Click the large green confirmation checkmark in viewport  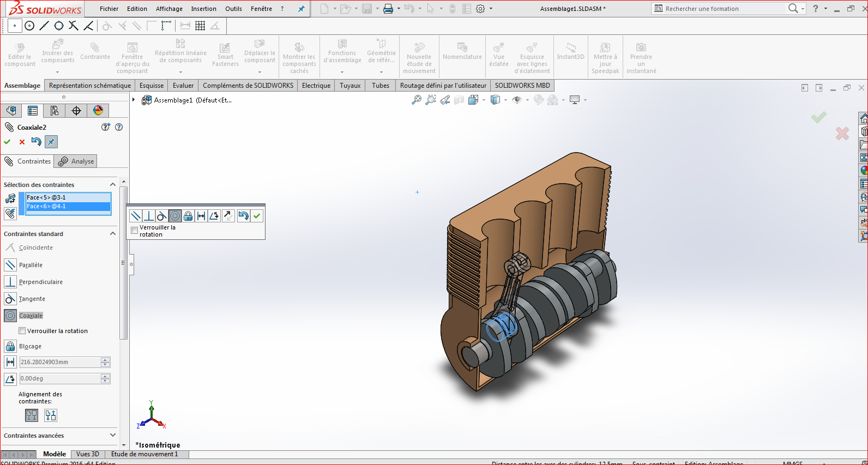[x=818, y=117]
